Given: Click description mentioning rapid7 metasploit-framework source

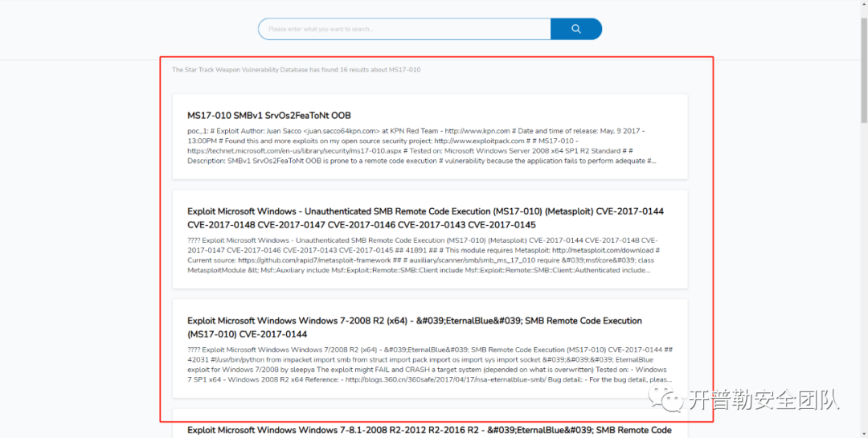Looking at the screenshot, I should [x=424, y=256].
